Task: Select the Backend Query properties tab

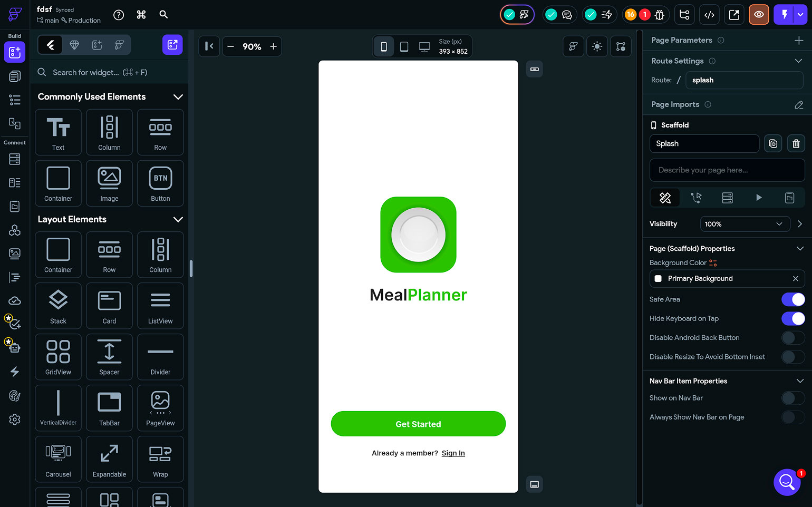Action: [x=727, y=198]
